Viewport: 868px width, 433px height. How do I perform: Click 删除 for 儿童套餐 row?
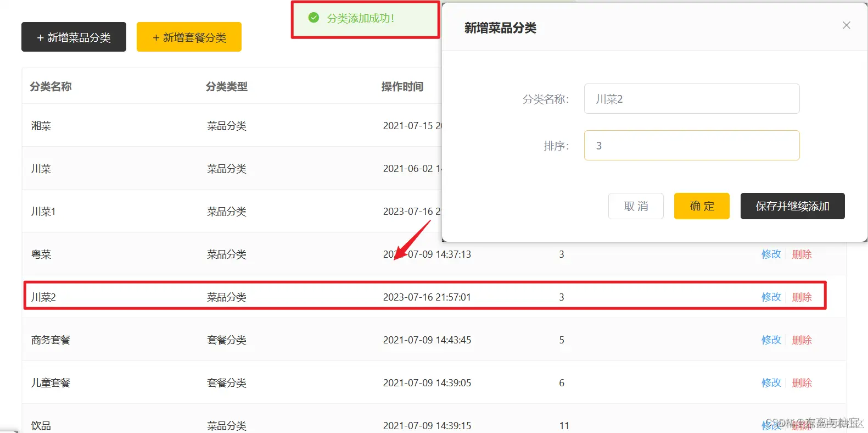802,383
